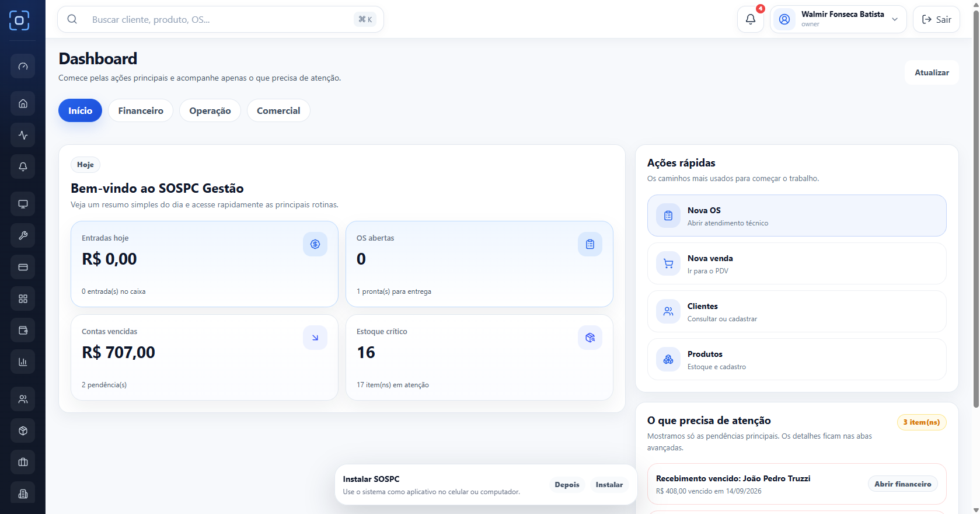This screenshot has height=514, width=980.
Task: Click 'O que precisa de atenção' heading
Action: pos(709,421)
